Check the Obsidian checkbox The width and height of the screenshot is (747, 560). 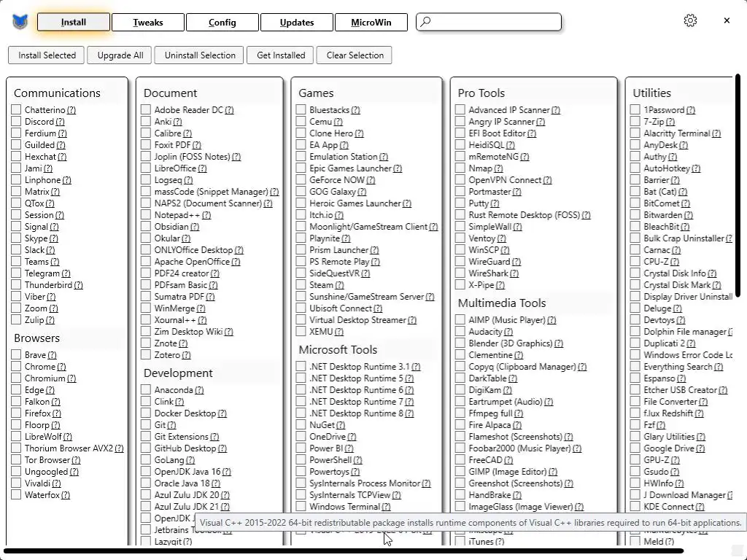[146, 227]
